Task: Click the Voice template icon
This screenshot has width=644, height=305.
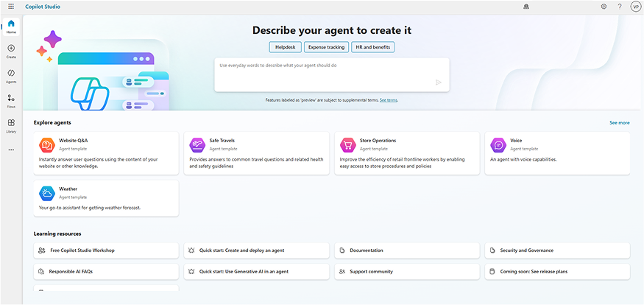Action: (x=498, y=144)
